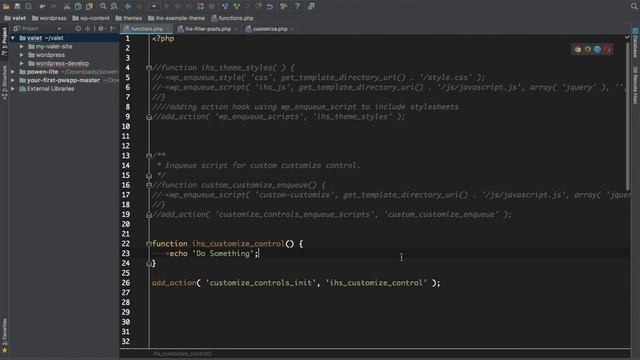Click Collapse All icon in Project panel

pos(88,29)
